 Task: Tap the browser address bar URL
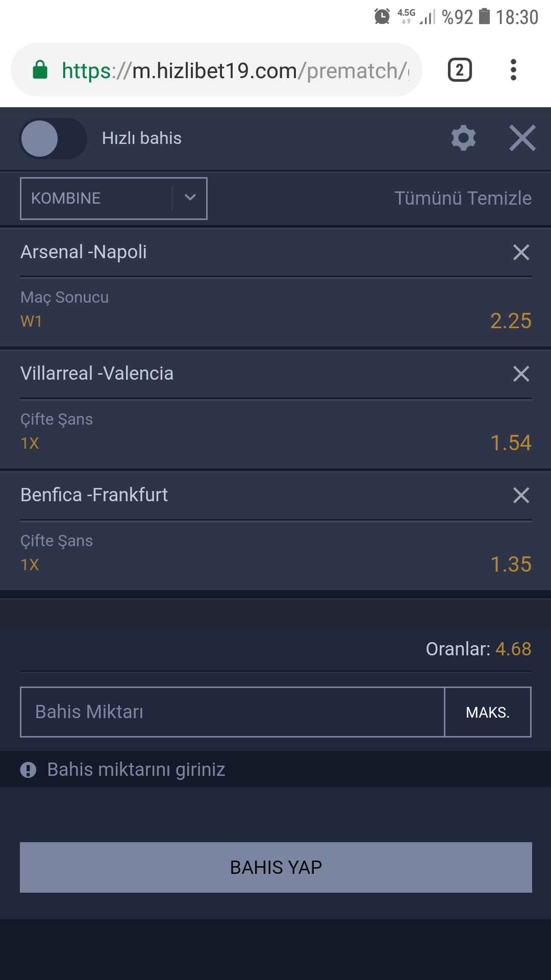click(235, 70)
